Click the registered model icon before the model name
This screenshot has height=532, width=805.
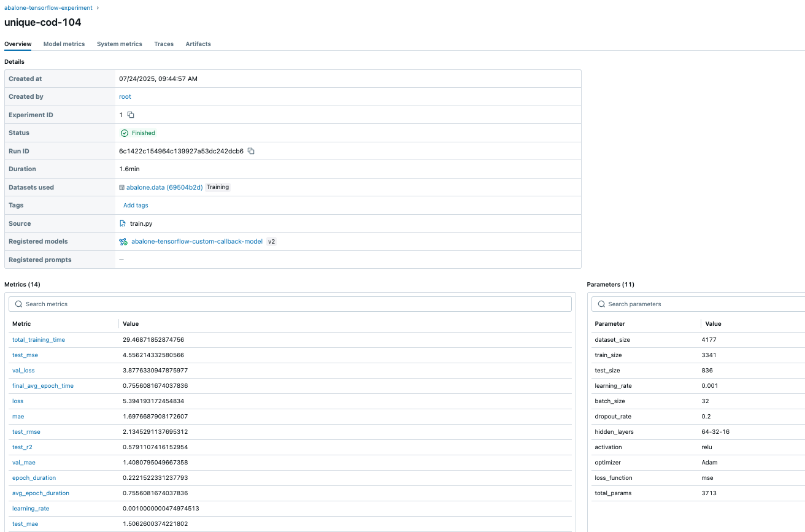123,241
